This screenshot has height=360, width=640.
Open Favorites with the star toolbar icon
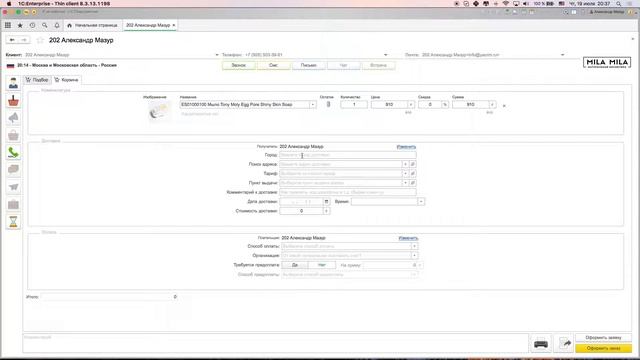(x=20, y=25)
